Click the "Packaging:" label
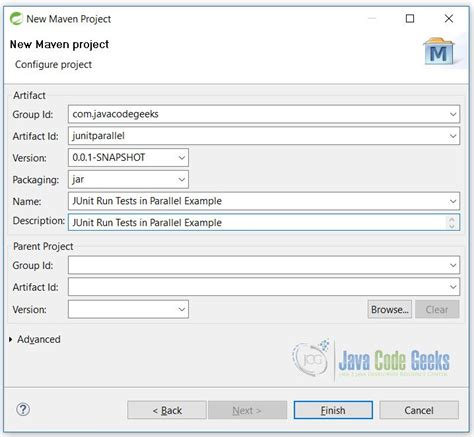 click(36, 180)
